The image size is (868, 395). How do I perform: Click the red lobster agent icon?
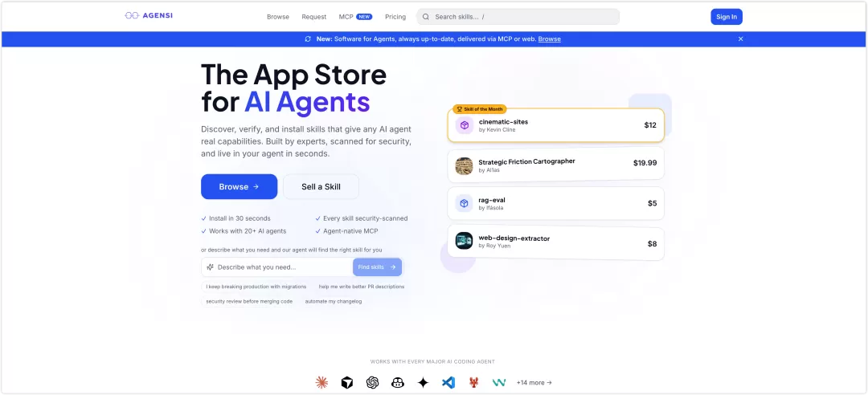coord(474,382)
